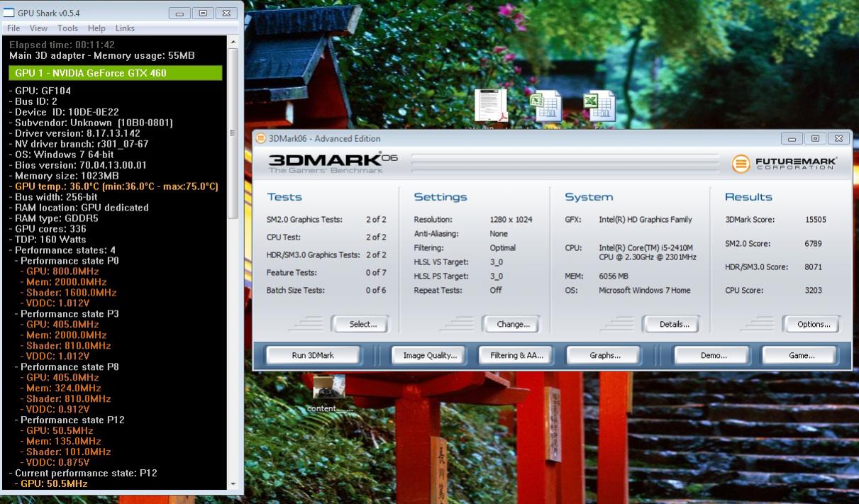Click the 'Shader: 1600.0MHz' line
Image resolution: width=859 pixels, height=504 pixels.
[x=68, y=293]
